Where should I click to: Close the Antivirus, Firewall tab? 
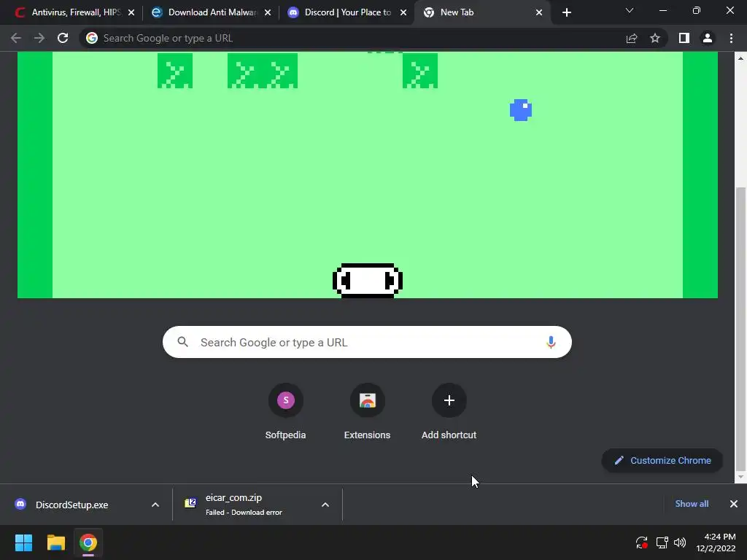tap(131, 12)
